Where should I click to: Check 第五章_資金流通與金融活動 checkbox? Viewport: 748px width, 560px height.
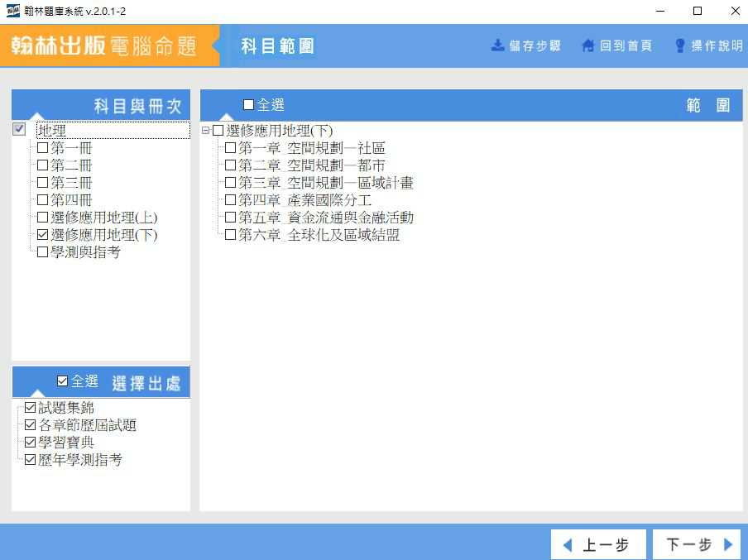[x=230, y=217]
